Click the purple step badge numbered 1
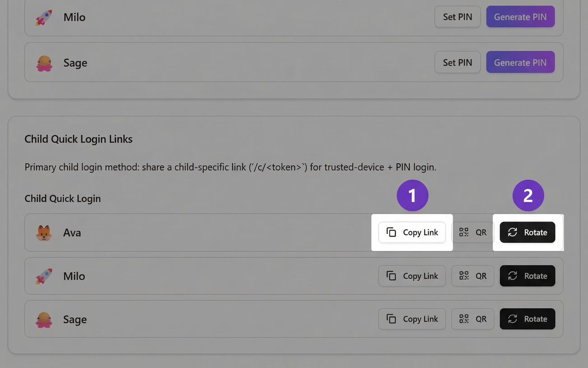 coord(412,195)
